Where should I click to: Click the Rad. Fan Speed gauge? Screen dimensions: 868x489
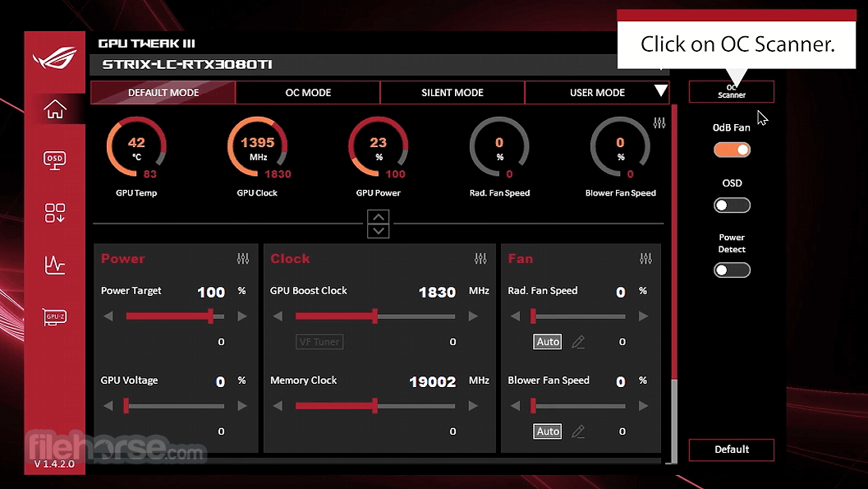click(x=499, y=147)
